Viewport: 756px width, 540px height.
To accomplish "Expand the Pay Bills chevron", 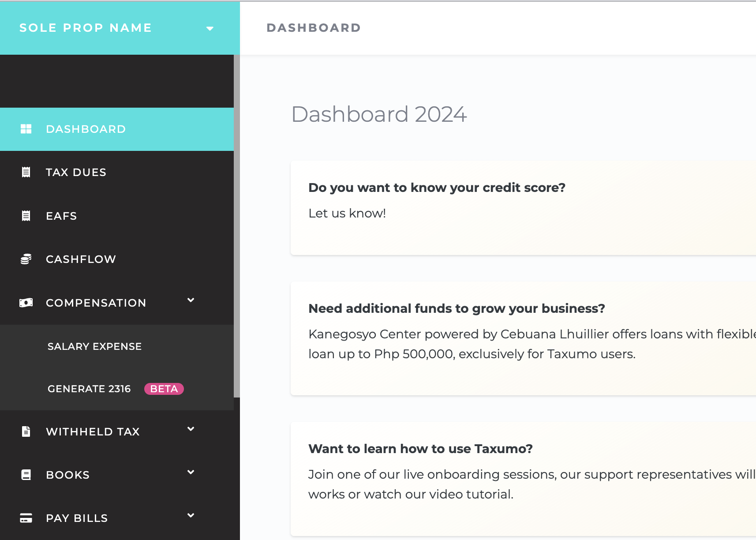I will pyautogui.click(x=191, y=516).
